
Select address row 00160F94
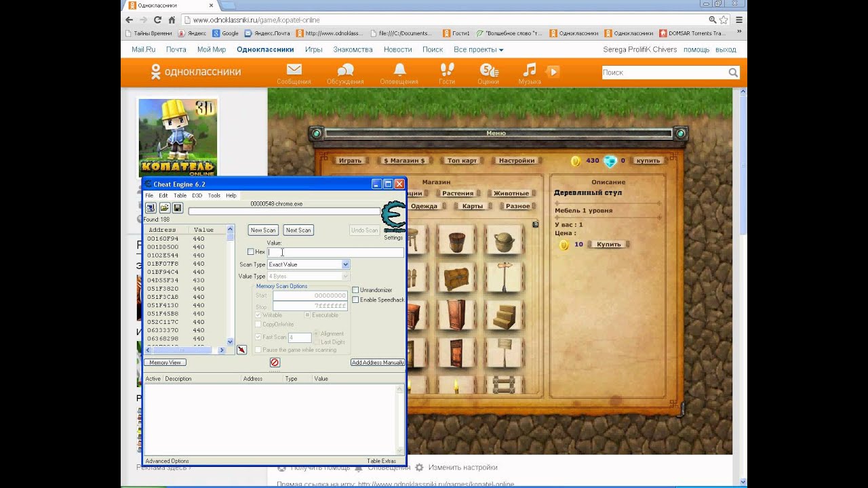coord(186,239)
